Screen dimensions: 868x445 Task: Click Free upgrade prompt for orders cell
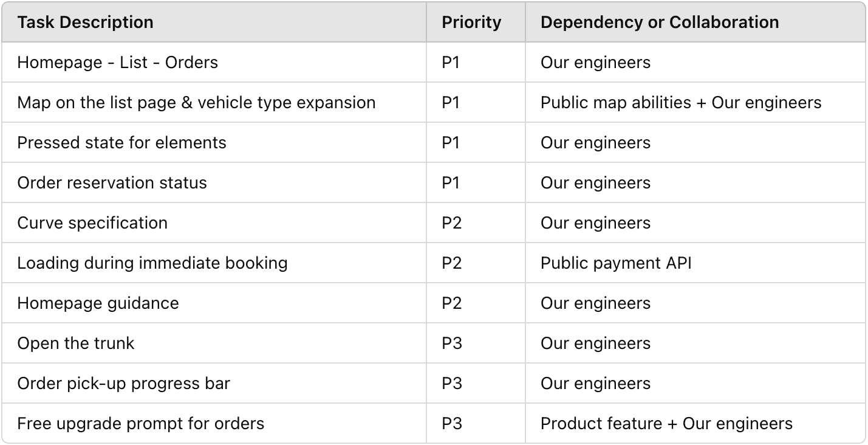[214, 423]
